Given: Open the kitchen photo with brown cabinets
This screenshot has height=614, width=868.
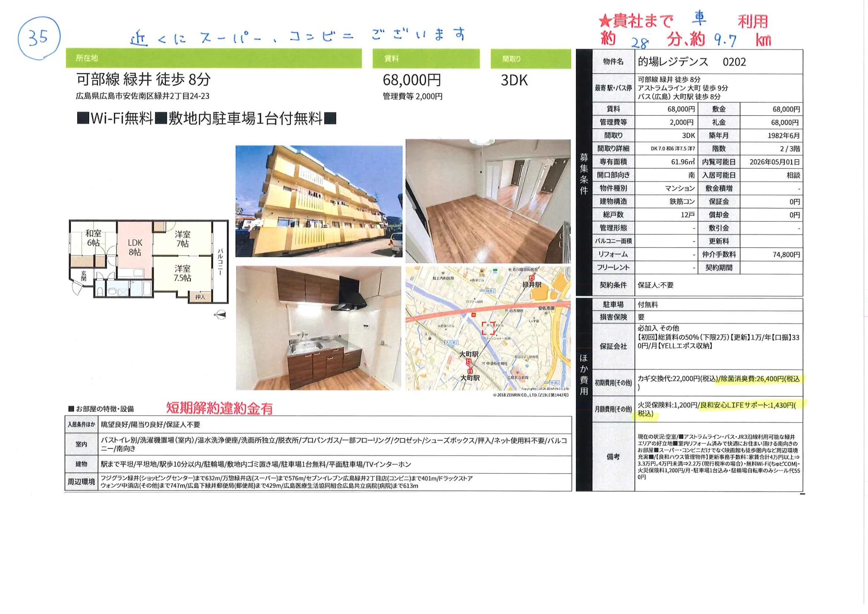Looking at the screenshot, I should coord(318,328).
